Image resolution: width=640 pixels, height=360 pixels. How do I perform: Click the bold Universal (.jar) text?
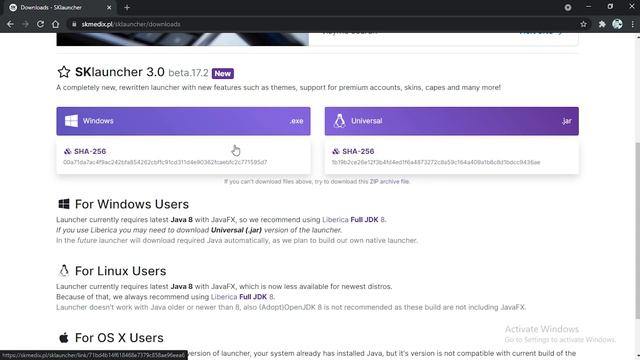pyautogui.click(x=236, y=230)
